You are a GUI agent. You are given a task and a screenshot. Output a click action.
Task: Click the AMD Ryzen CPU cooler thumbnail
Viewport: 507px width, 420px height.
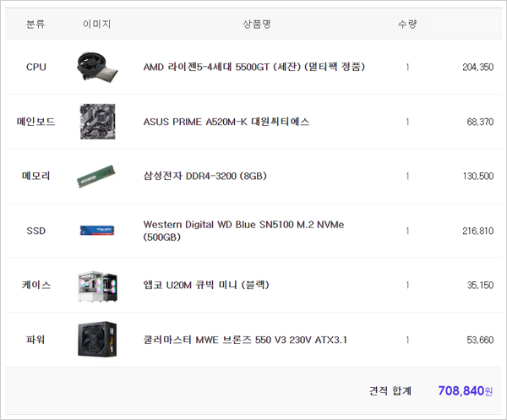[x=96, y=67]
